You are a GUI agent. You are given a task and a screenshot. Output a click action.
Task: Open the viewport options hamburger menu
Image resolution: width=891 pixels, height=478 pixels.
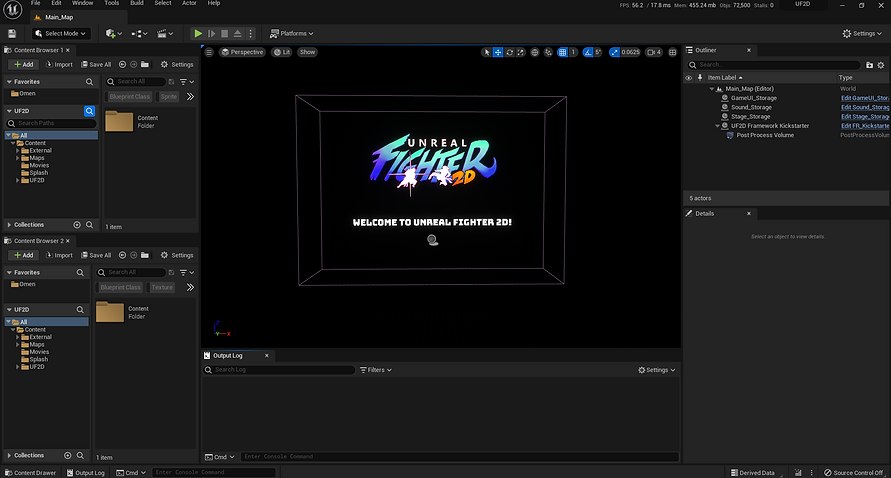209,52
